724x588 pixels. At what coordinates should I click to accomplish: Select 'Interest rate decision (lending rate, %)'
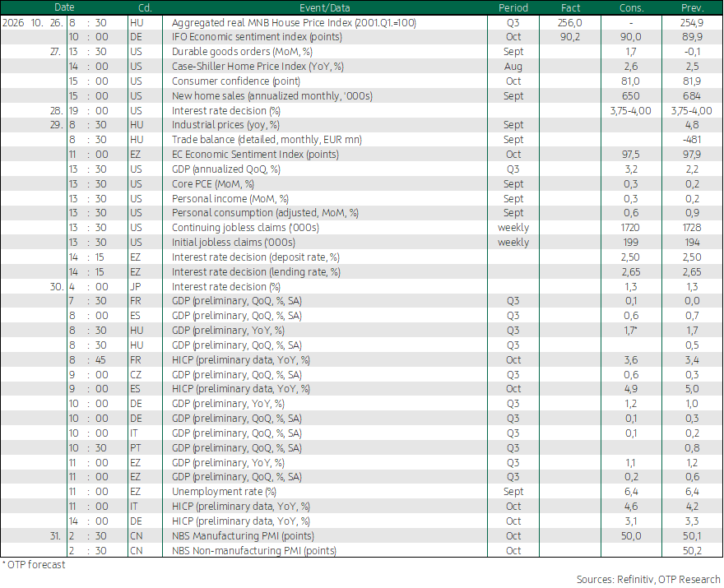[x=256, y=272]
